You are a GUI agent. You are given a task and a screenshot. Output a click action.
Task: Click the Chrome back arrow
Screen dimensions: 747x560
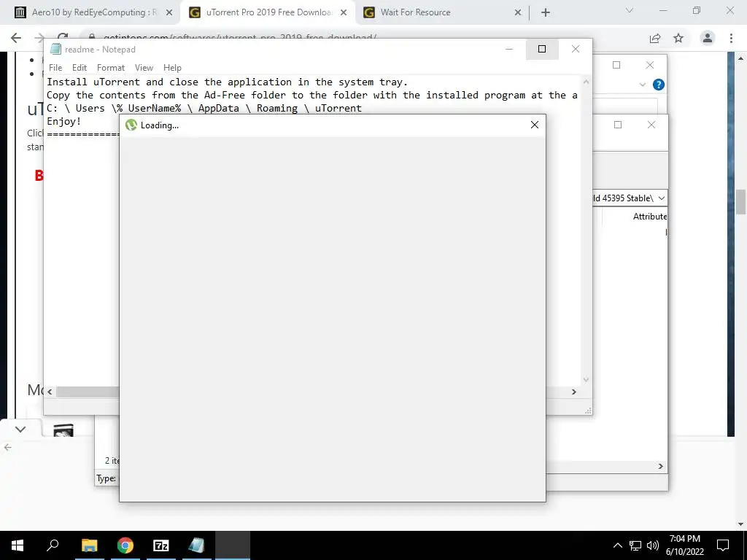click(16, 38)
